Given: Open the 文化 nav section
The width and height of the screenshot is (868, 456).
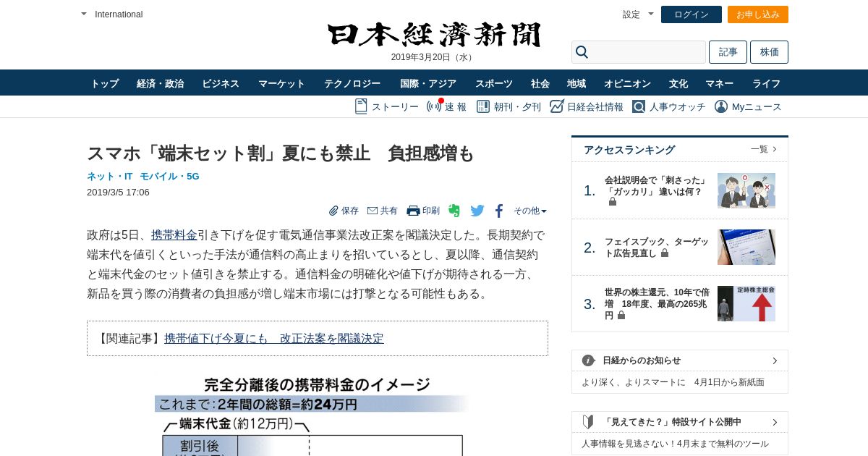Looking at the screenshot, I should pos(678,83).
